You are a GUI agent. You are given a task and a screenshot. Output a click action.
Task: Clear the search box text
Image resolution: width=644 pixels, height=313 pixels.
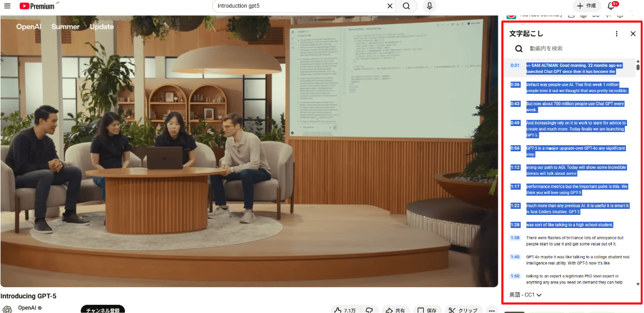click(390, 6)
